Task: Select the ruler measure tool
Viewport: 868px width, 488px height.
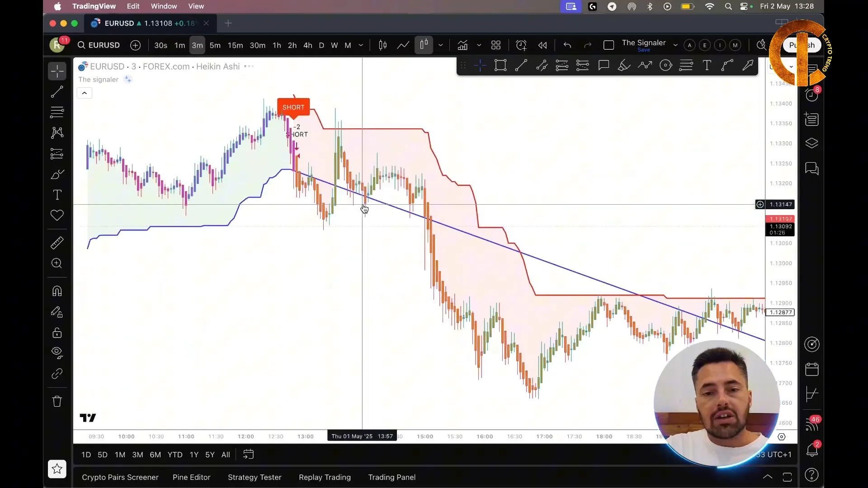Action: 57,243
